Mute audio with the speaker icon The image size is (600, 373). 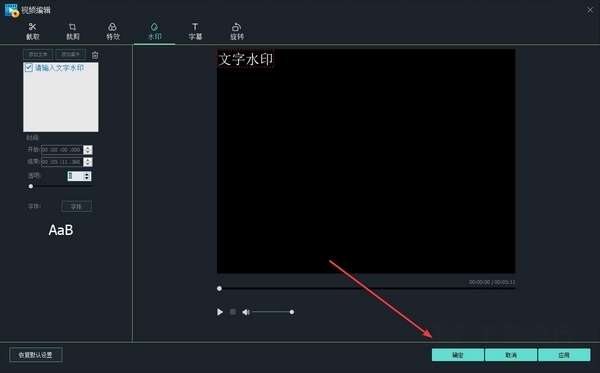click(246, 312)
